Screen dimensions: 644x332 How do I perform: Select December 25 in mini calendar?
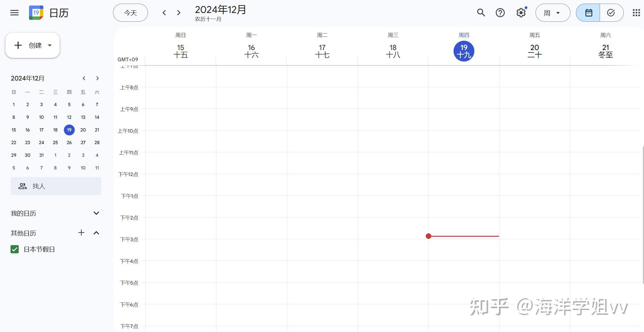55,143
